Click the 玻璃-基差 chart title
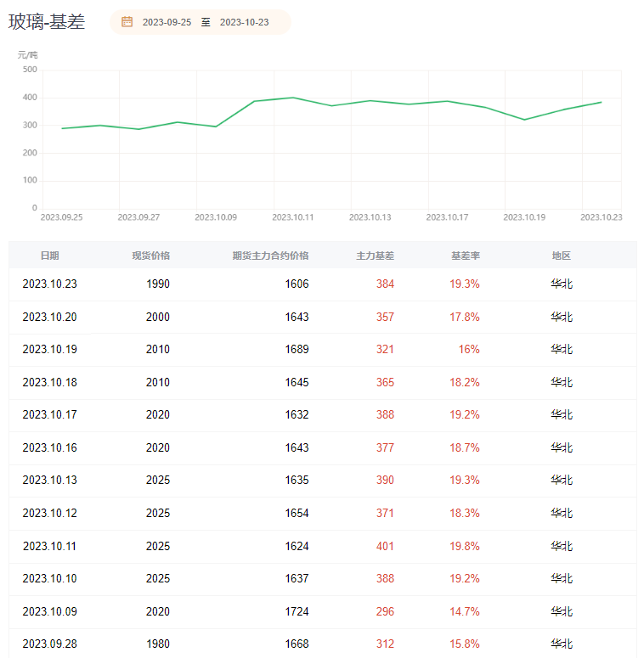This screenshot has width=644, height=658. point(47,22)
